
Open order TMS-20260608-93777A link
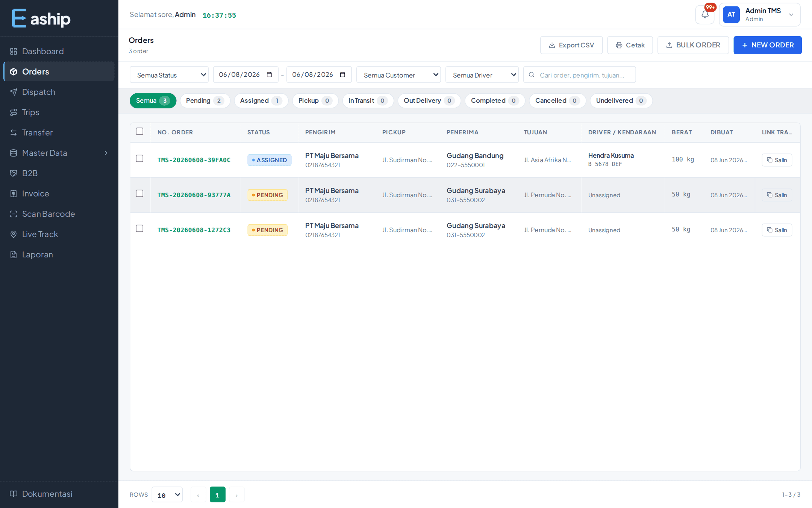tap(194, 195)
